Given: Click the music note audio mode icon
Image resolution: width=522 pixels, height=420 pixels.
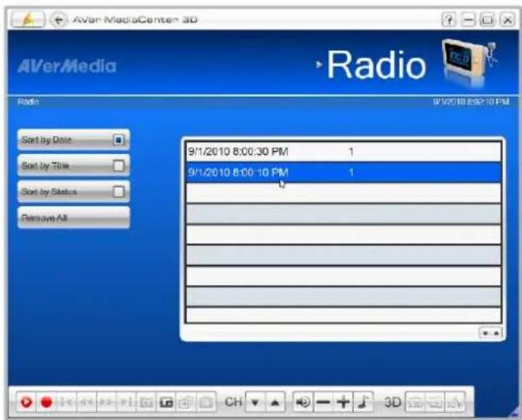Looking at the screenshot, I should coord(363,402).
